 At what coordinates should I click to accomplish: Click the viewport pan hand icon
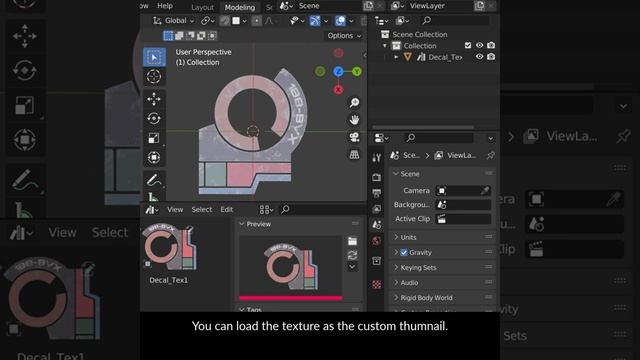point(354,120)
